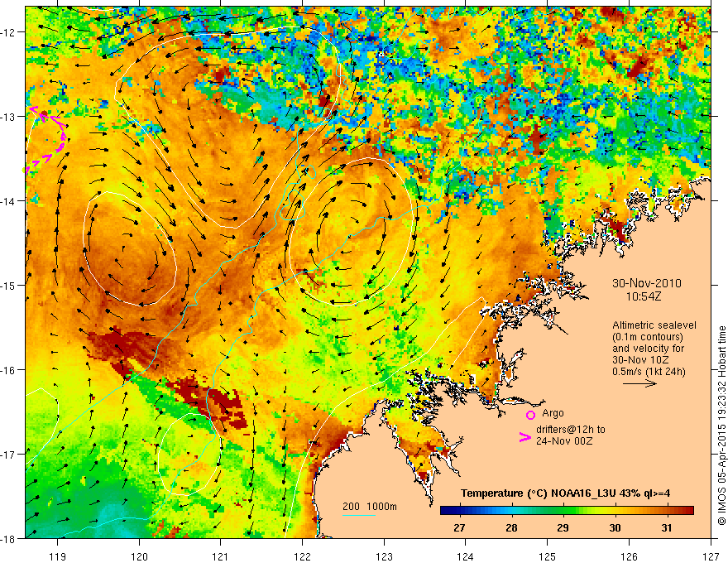Click the 28 tick label on color bar
This screenshot has width=728, height=563.
coord(511,527)
